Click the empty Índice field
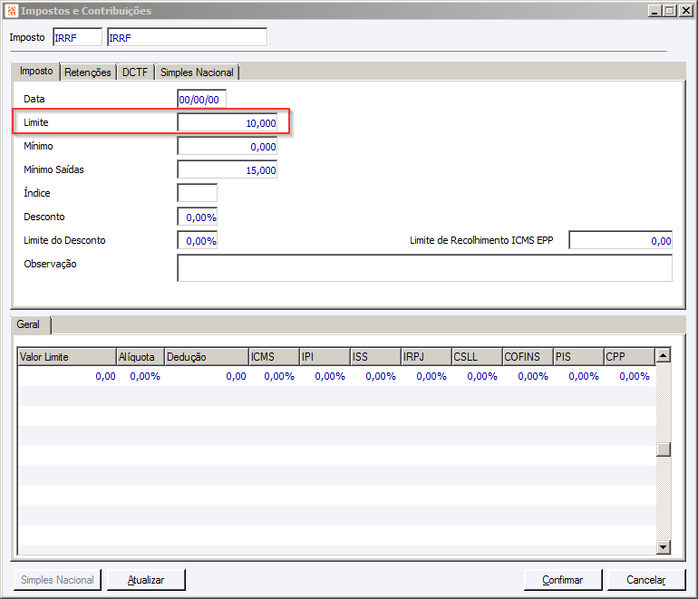Viewport: 698px width, 599px height. (197, 193)
